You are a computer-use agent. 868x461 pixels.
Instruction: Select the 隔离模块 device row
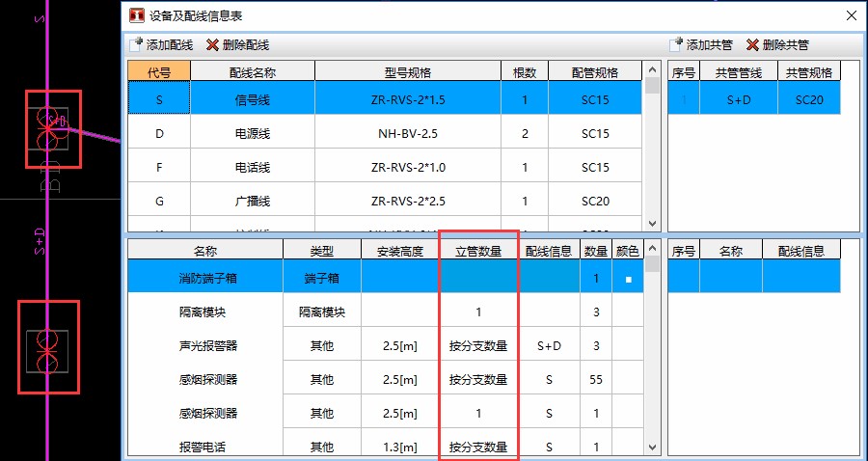click(204, 312)
